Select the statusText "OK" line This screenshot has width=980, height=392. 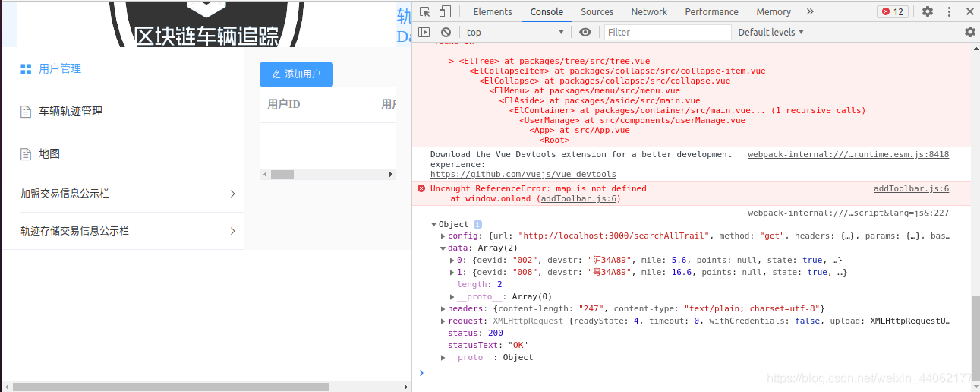487,345
